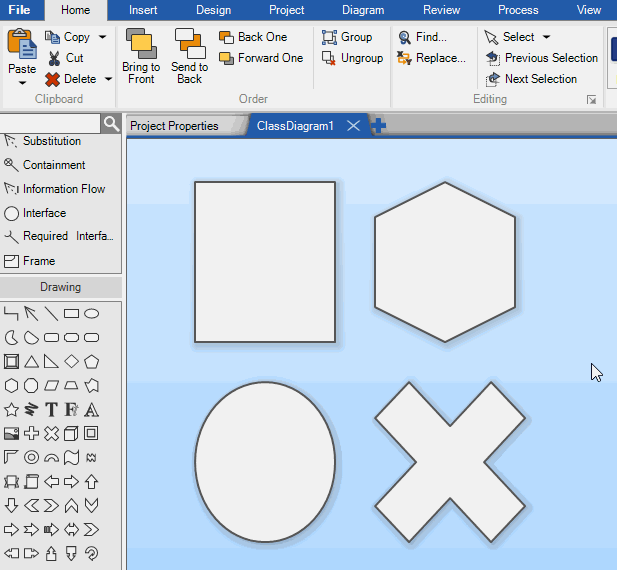Image resolution: width=617 pixels, height=570 pixels.
Task: Choose the pentagon shape tool
Action: tap(92, 362)
